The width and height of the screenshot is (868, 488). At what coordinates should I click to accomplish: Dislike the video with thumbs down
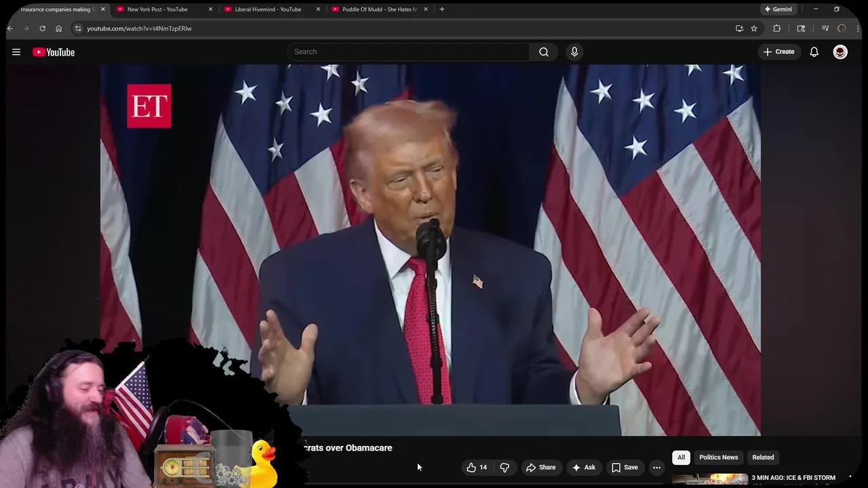point(505,467)
